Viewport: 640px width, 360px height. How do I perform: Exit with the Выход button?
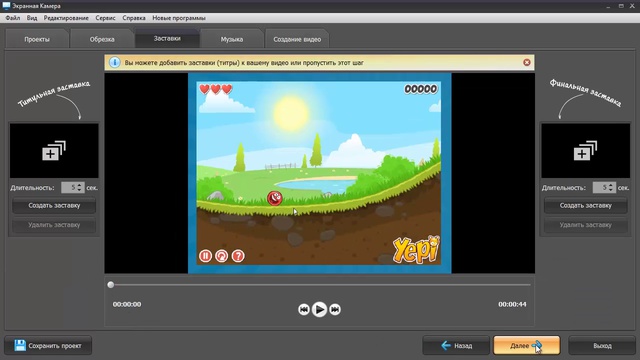click(602, 346)
